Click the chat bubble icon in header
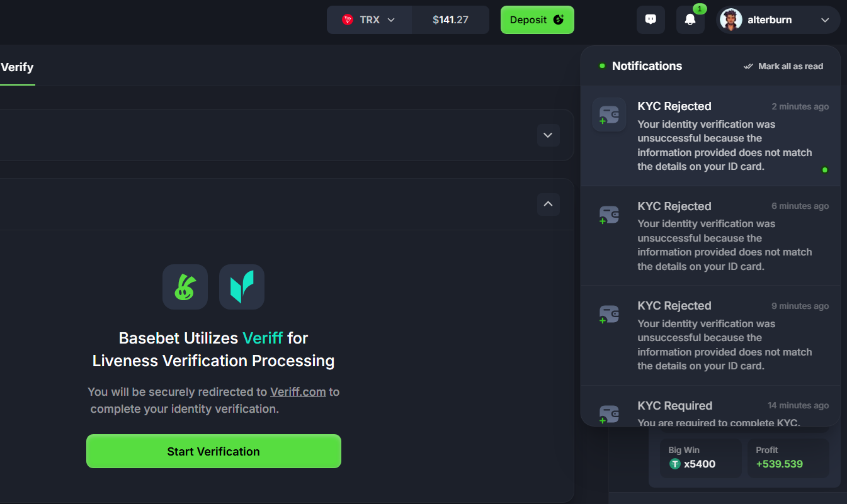Image resolution: width=847 pixels, height=504 pixels. coord(651,20)
